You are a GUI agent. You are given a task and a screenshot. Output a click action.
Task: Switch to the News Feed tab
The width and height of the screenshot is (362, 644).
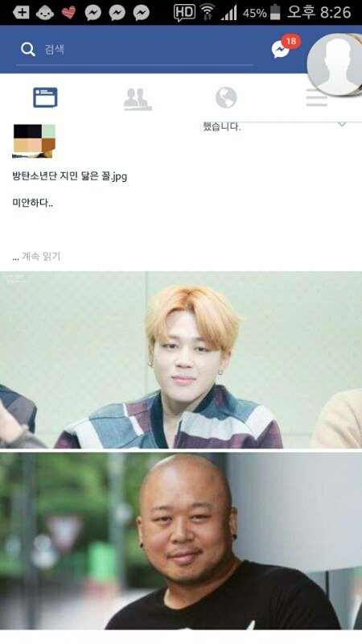click(x=45, y=97)
